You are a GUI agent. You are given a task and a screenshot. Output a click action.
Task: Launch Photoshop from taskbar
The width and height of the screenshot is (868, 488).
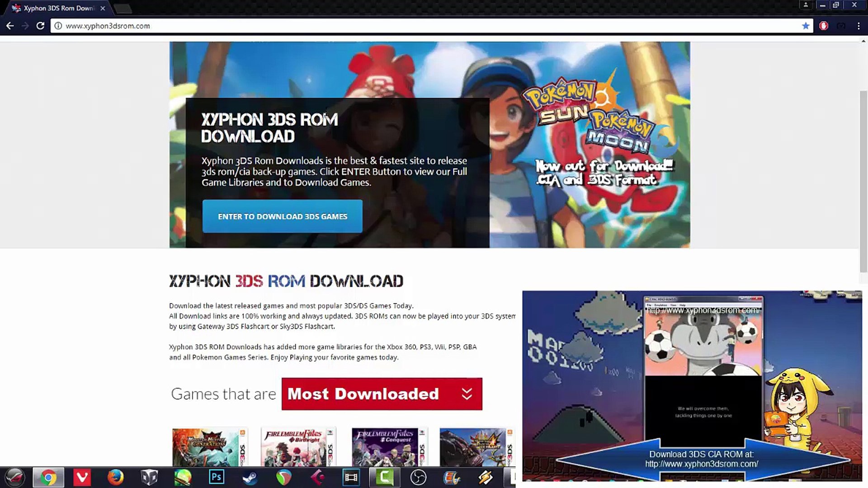tap(217, 477)
